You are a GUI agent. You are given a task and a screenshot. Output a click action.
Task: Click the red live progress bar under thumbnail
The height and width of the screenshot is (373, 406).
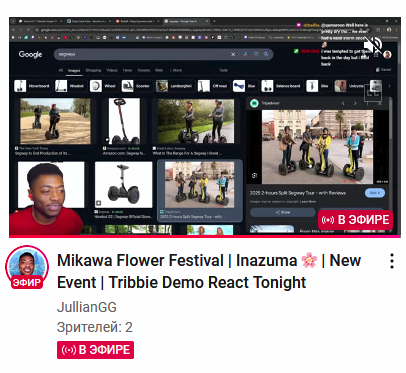(205, 236)
